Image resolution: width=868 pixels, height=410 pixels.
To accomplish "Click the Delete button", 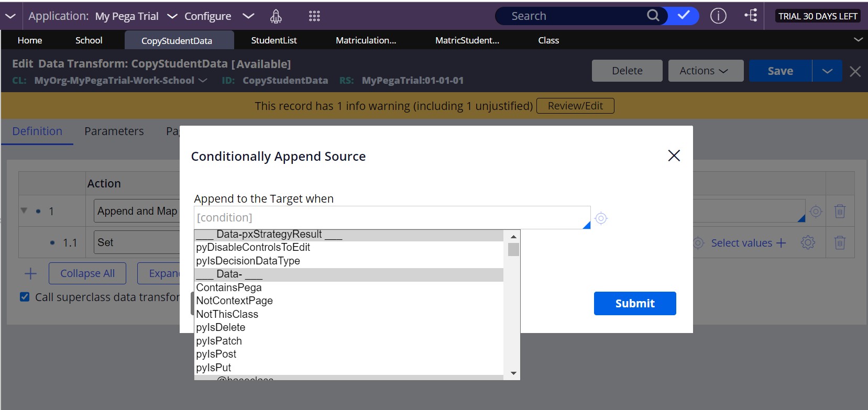I will coord(627,71).
